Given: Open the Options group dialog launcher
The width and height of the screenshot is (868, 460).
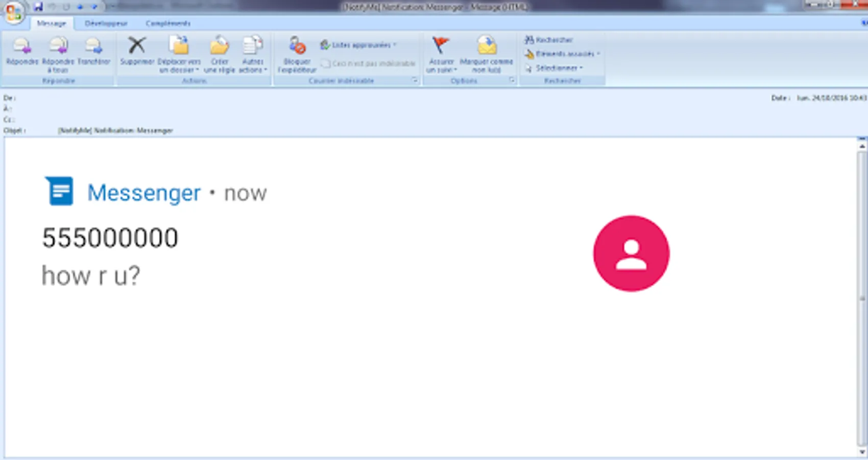Looking at the screenshot, I should tap(512, 81).
